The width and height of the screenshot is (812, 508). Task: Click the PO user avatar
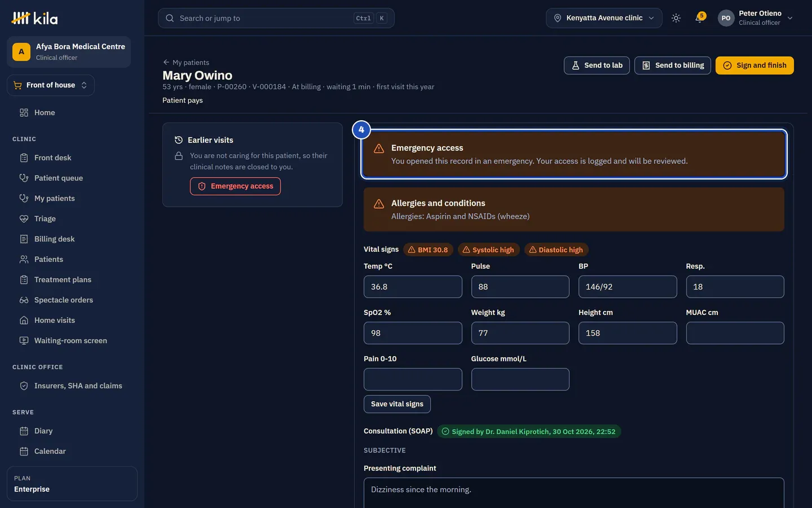click(x=726, y=18)
